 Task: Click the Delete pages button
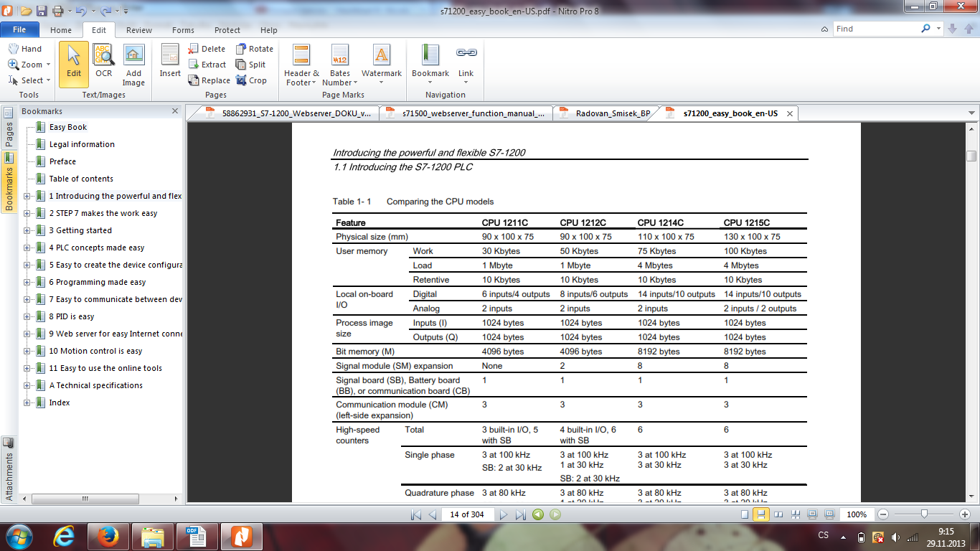point(207,49)
